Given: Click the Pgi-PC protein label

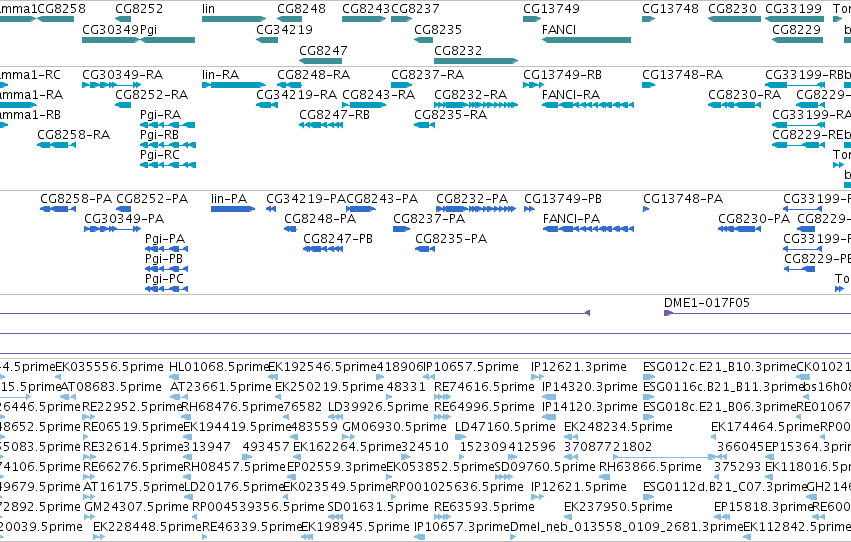Looking at the screenshot, I should pyautogui.click(x=164, y=279).
